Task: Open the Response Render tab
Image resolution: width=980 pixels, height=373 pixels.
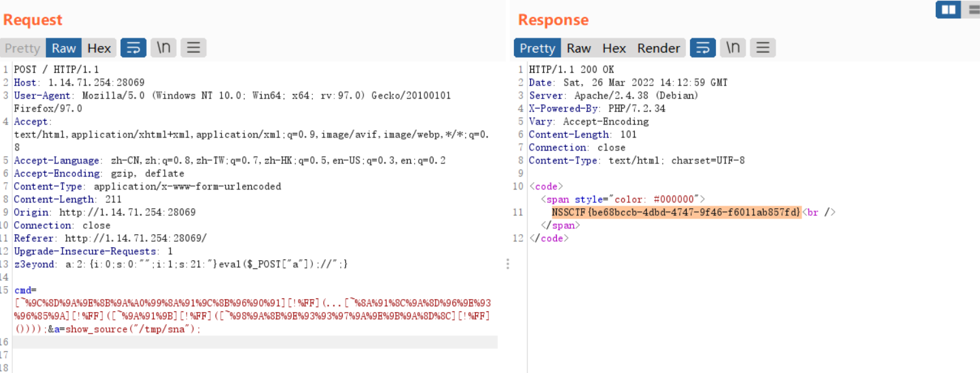Action: click(659, 48)
